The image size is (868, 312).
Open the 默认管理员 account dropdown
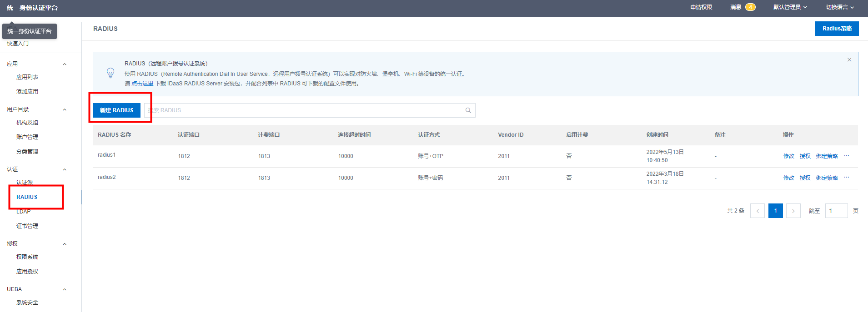tap(790, 7)
